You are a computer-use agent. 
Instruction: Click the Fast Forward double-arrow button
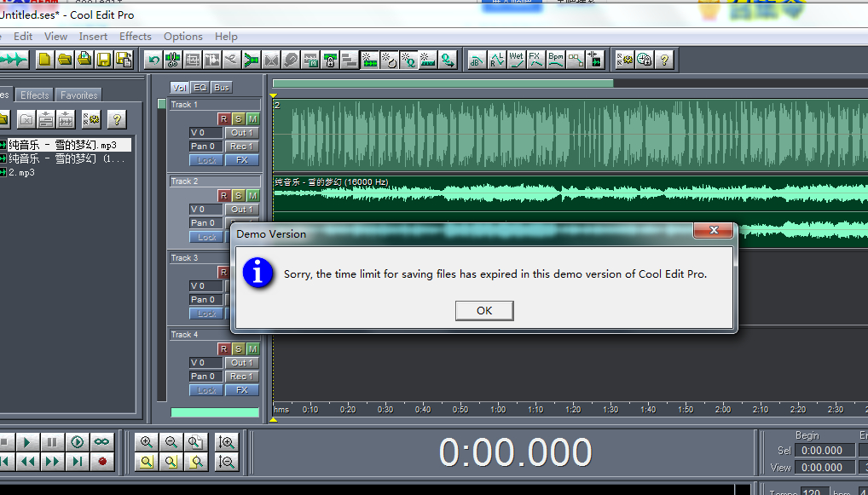point(52,461)
